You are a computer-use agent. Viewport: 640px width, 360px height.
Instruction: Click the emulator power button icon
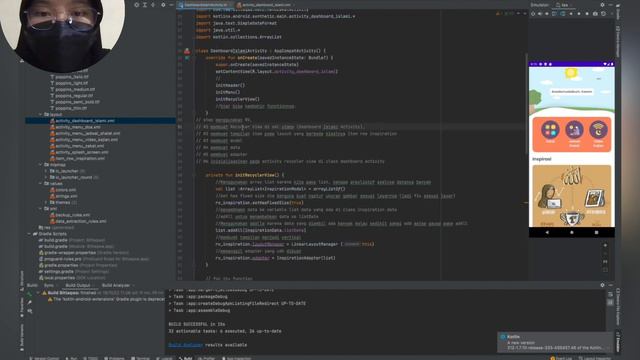tap(533, 13)
